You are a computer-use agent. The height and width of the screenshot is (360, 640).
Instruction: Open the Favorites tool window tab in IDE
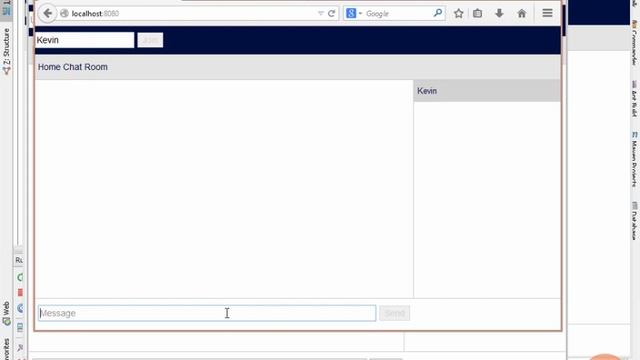(x=6, y=349)
